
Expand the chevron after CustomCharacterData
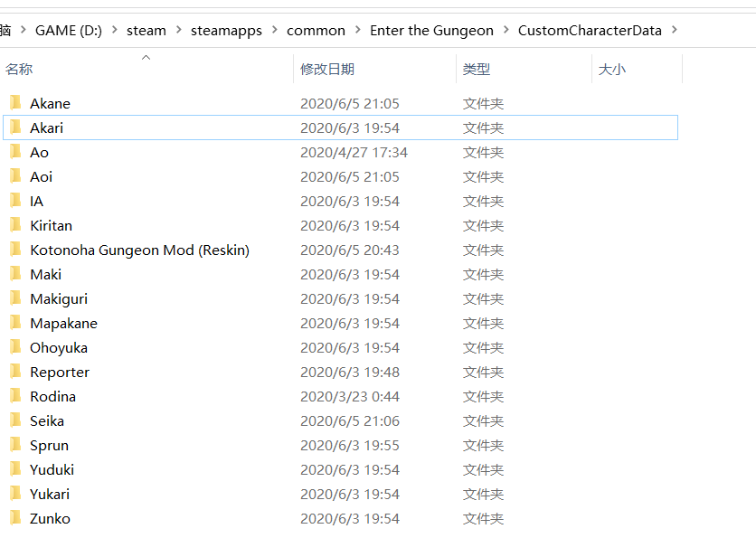pos(674,30)
